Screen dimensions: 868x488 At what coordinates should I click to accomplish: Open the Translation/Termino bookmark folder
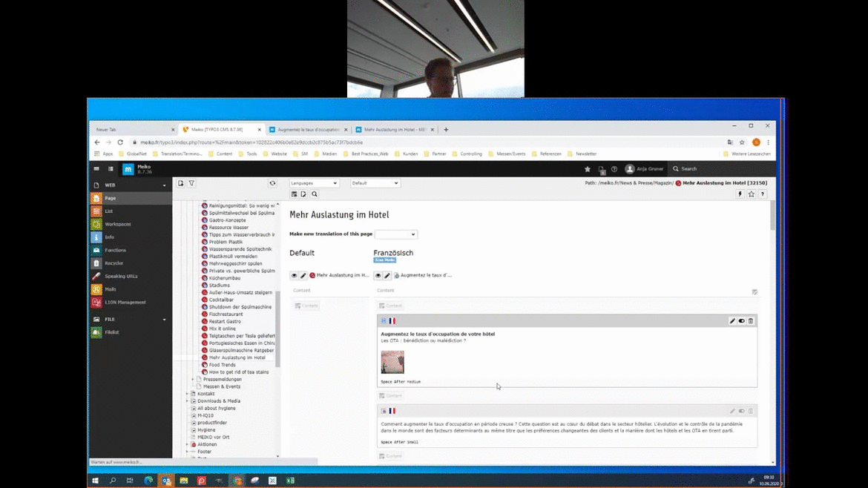tap(180, 154)
